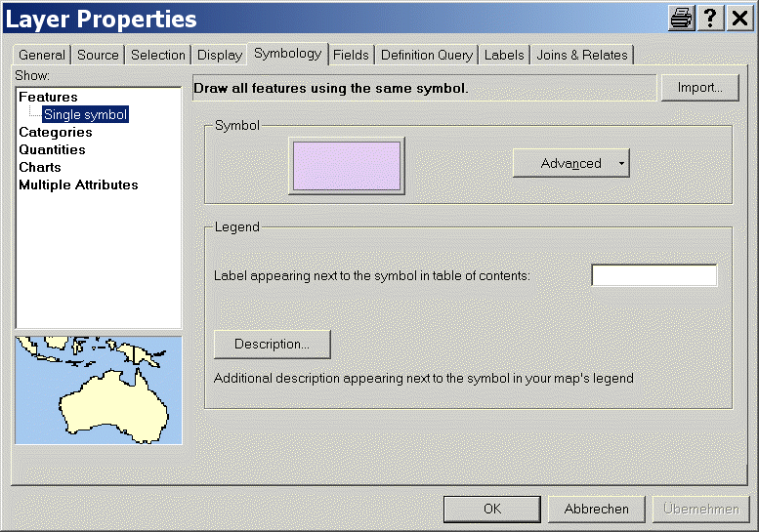
Task: Switch to the General tab
Action: click(x=42, y=55)
